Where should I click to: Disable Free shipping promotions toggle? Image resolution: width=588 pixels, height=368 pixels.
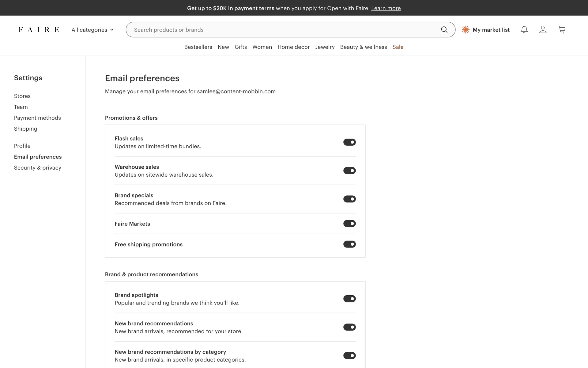point(349,244)
